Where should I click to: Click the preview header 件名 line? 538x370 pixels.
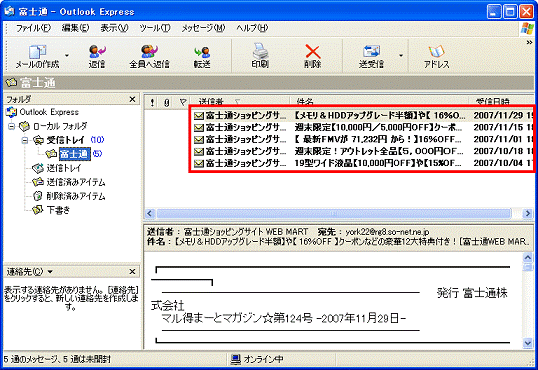[x=338, y=242]
